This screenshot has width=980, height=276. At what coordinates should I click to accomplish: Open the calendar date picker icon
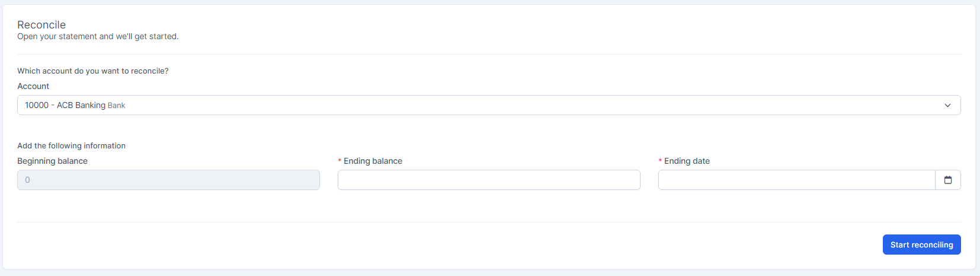[x=947, y=180]
